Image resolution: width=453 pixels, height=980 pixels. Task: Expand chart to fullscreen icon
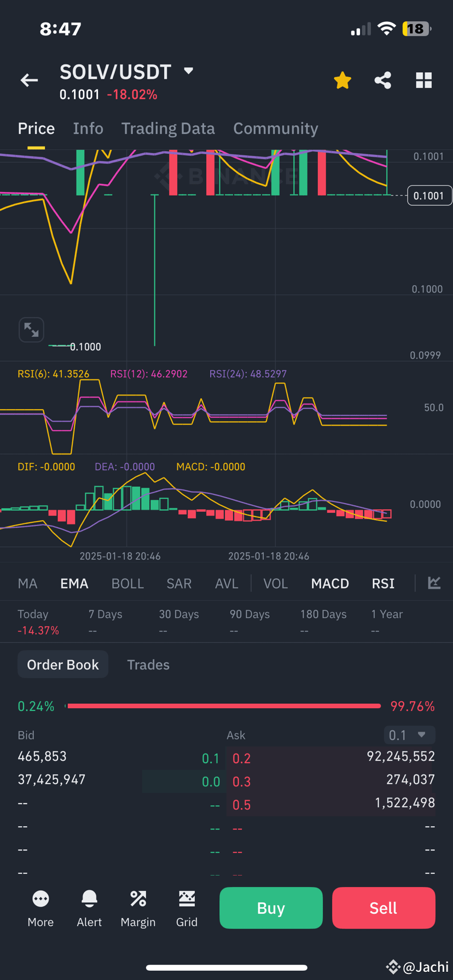coord(31,330)
